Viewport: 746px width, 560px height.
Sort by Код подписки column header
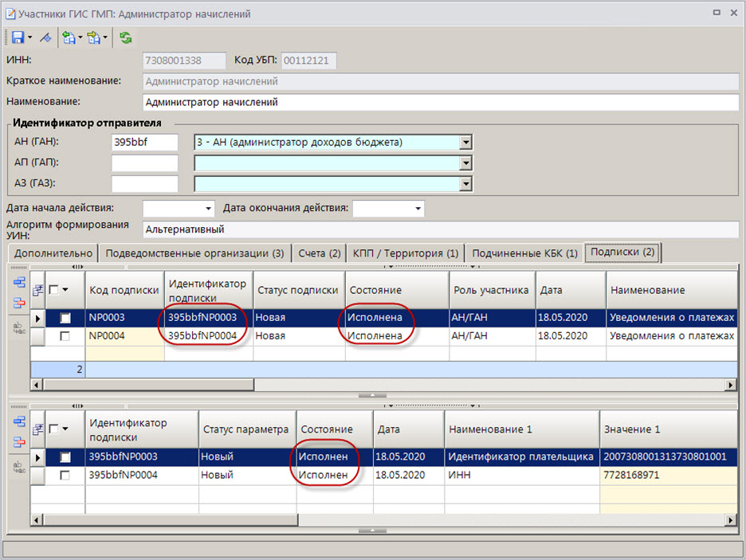click(x=124, y=291)
